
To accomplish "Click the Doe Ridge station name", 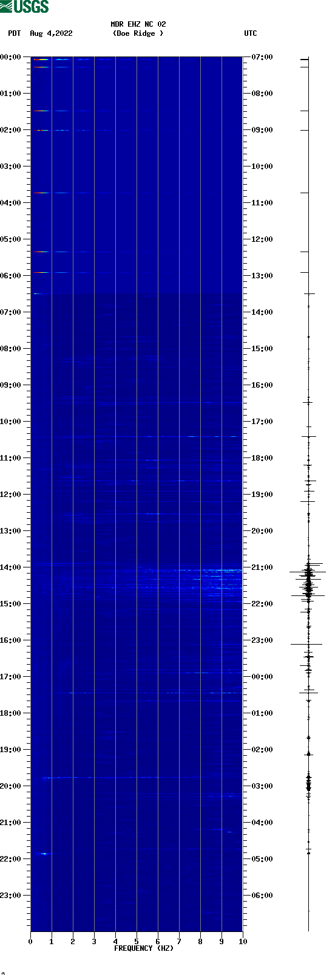I will [x=138, y=33].
